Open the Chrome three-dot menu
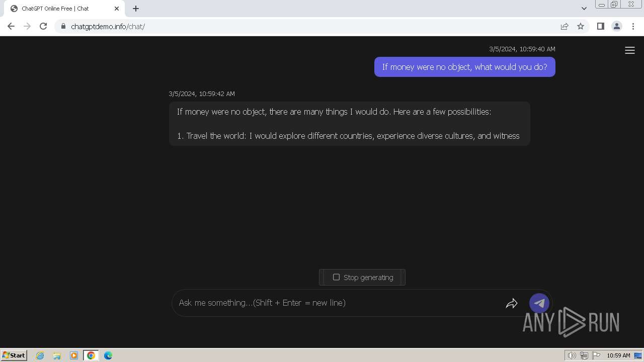644x362 pixels. pyautogui.click(x=633, y=26)
